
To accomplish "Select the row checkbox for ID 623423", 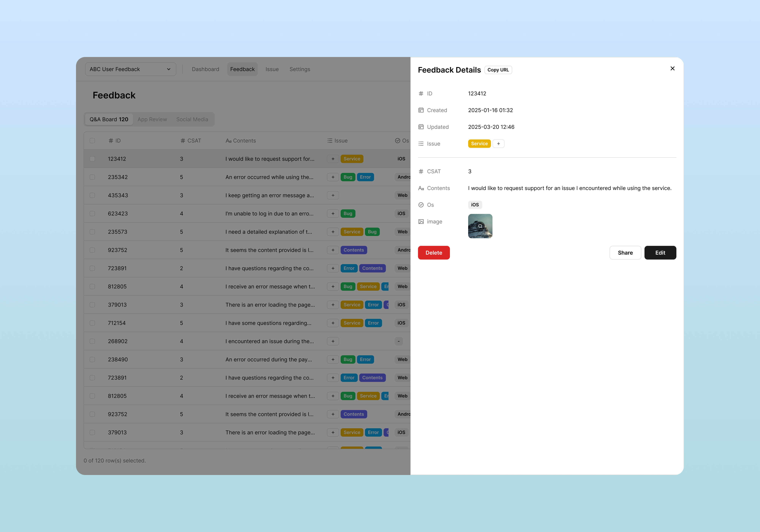I will pyautogui.click(x=92, y=214).
